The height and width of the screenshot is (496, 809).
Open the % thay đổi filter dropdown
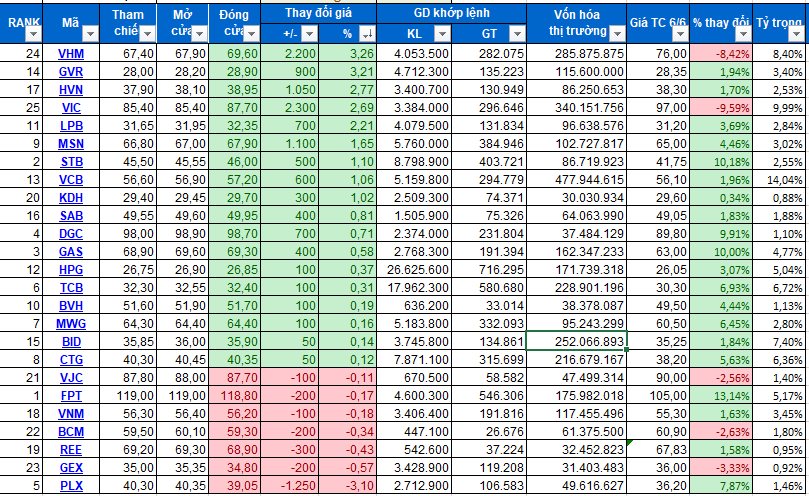(x=743, y=34)
